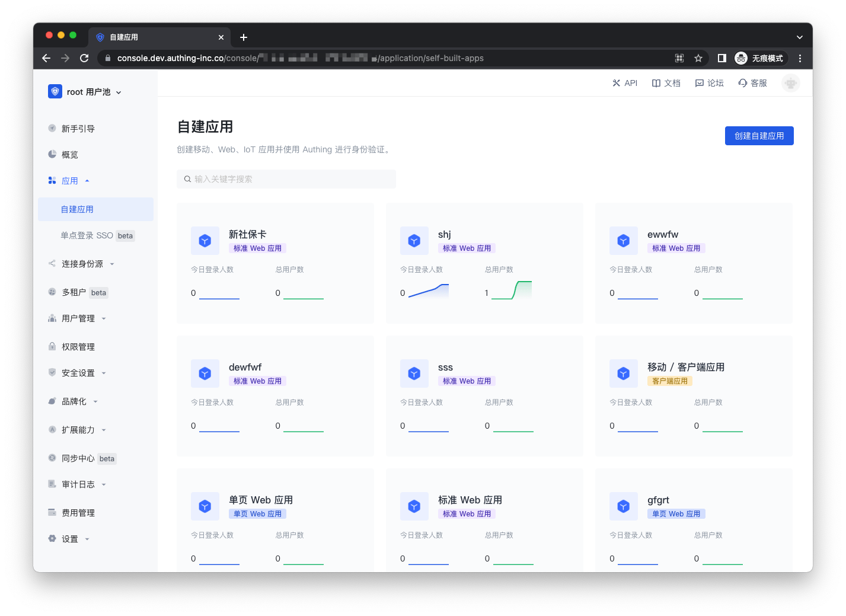Viewport: 846px width, 616px height.
Task: Open the API link in header
Action: point(625,83)
